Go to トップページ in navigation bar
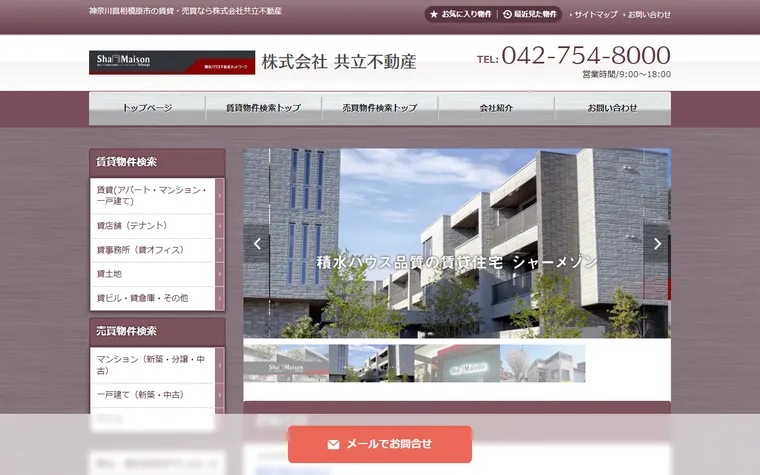 (x=147, y=108)
